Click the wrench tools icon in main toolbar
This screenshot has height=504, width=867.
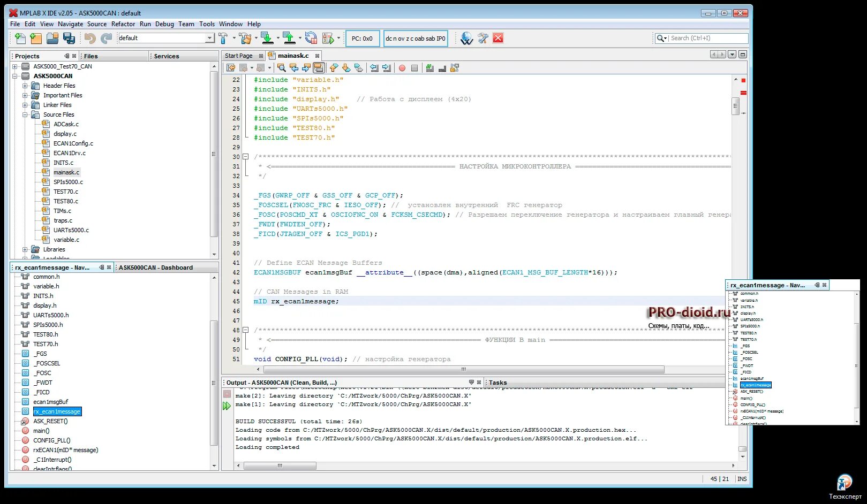point(483,38)
